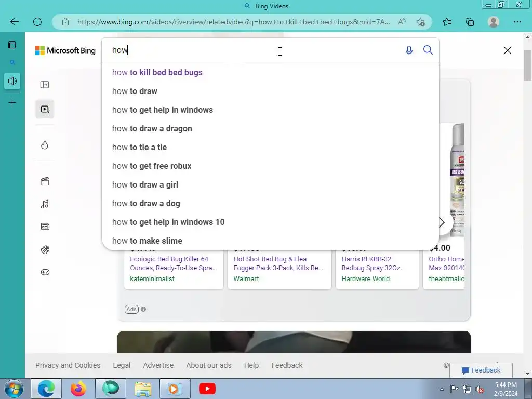Pick suggestion 'how to draw a girl'
The image size is (532, 399).
point(270,184)
